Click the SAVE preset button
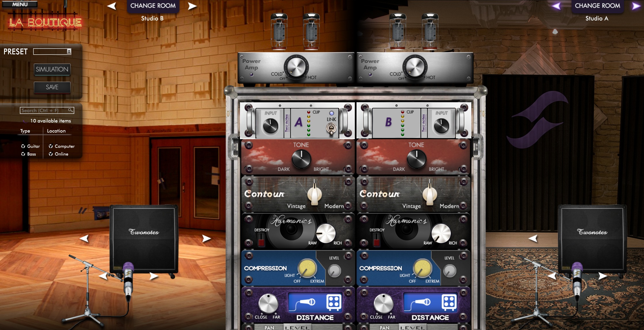The width and height of the screenshot is (644, 330). [x=52, y=87]
